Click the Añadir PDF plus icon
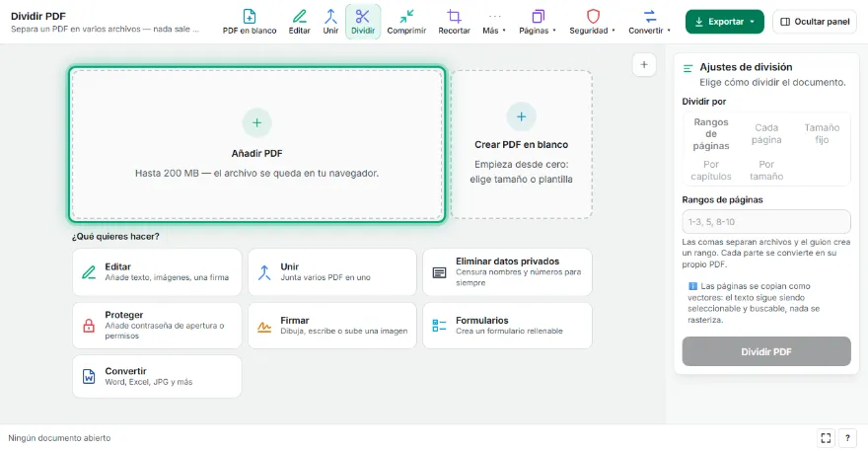This screenshot has height=451, width=868. pos(256,122)
